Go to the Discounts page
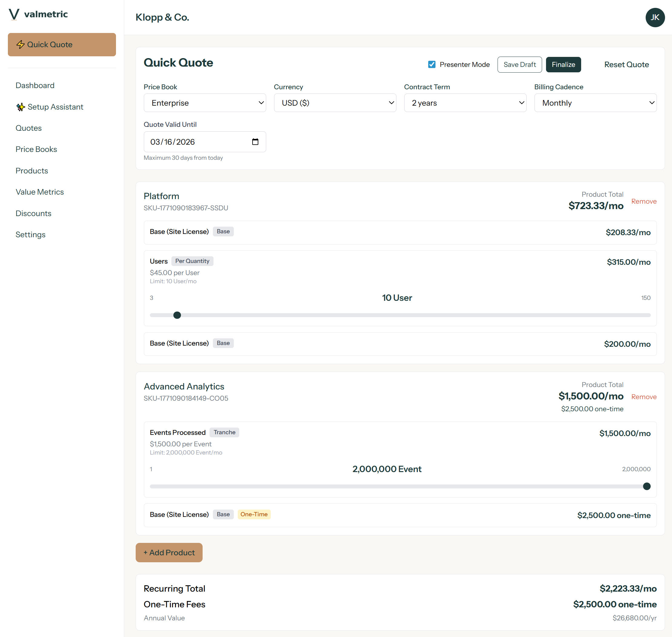672x637 pixels. pos(33,213)
